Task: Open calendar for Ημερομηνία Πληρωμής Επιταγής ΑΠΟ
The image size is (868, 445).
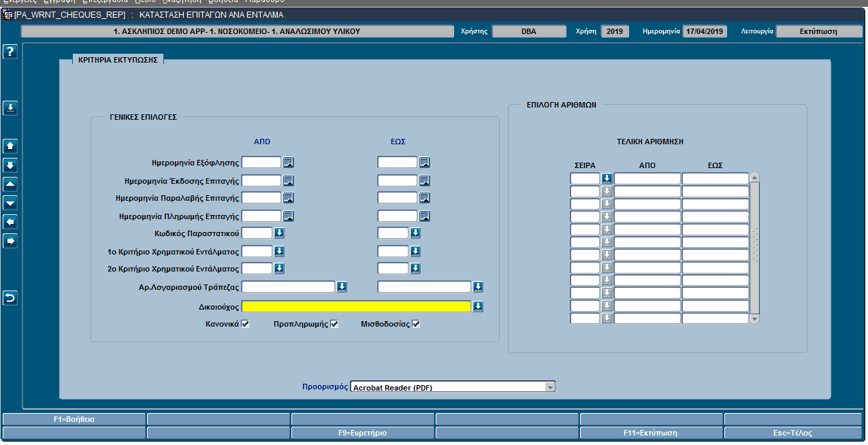Action: click(288, 216)
